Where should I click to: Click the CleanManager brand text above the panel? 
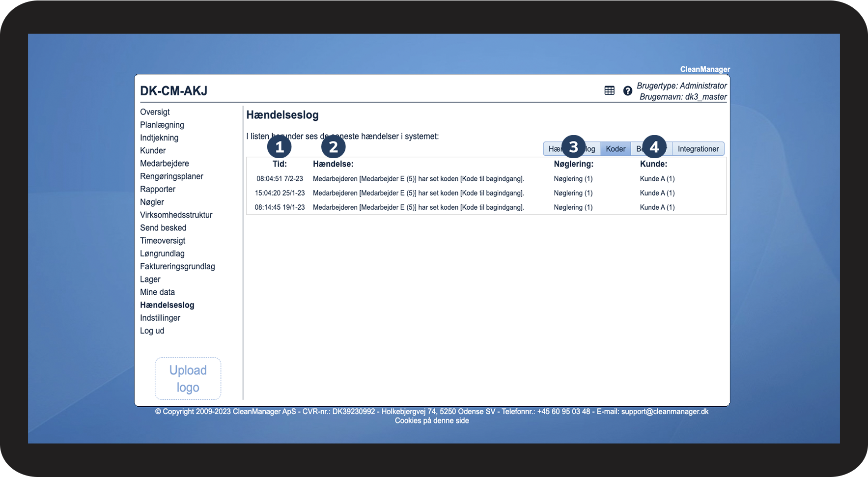point(705,69)
